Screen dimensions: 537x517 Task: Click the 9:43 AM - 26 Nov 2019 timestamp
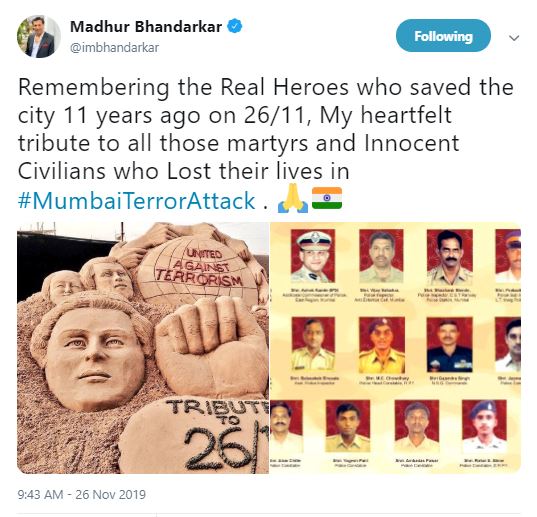coord(82,494)
